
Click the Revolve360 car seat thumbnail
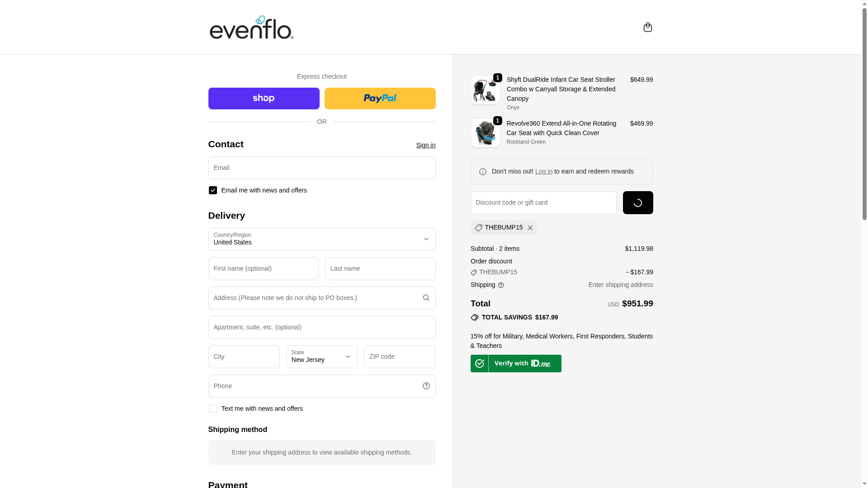(x=485, y=133)
